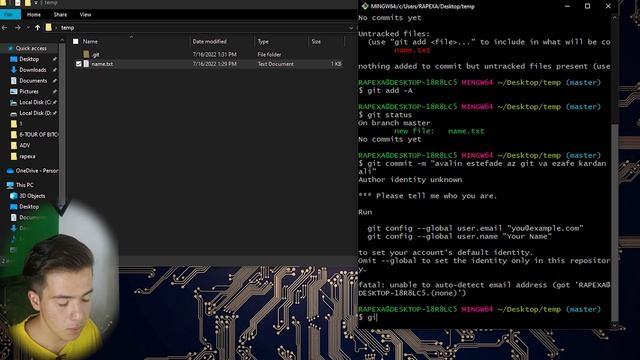Go forward with Explorer forward arrow

point(18,28)
